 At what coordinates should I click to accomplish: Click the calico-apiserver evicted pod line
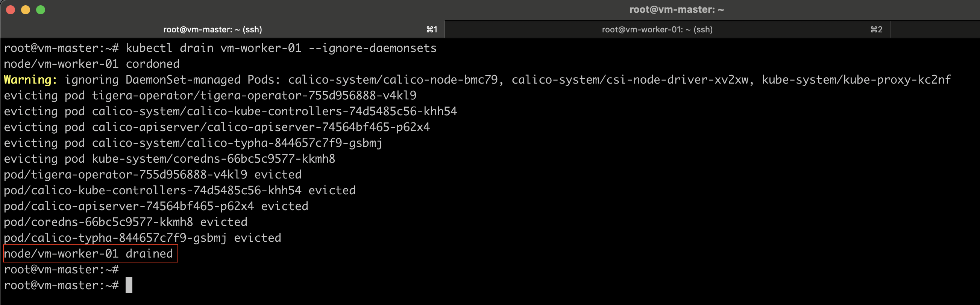click(156, 206)
